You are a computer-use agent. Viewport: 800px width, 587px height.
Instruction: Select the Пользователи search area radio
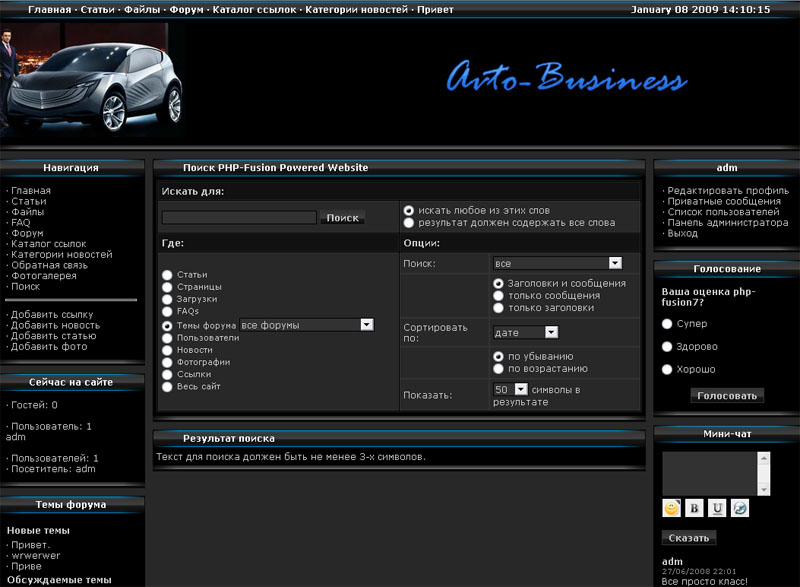pyautogui.click(x=167, y=338)
